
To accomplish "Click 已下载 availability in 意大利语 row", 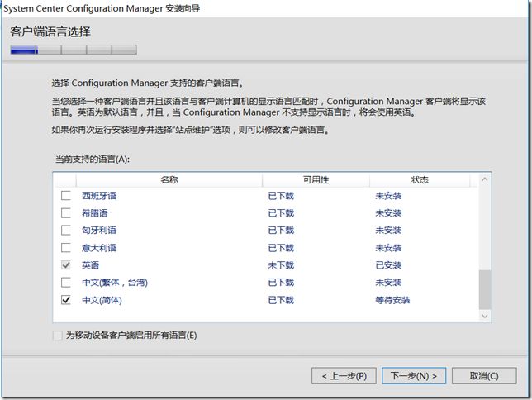I will pyautogui.click(x=281, y=248).
